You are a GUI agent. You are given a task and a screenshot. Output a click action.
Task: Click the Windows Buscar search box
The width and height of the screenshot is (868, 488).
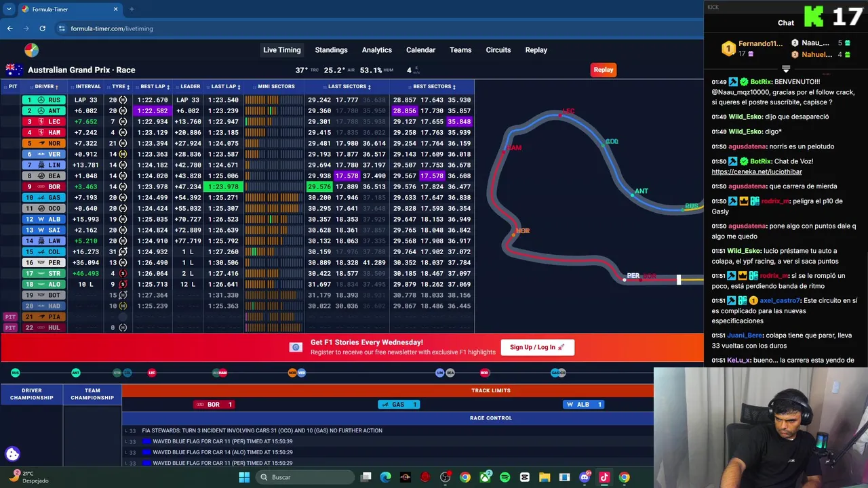click(x=305, y=477)
